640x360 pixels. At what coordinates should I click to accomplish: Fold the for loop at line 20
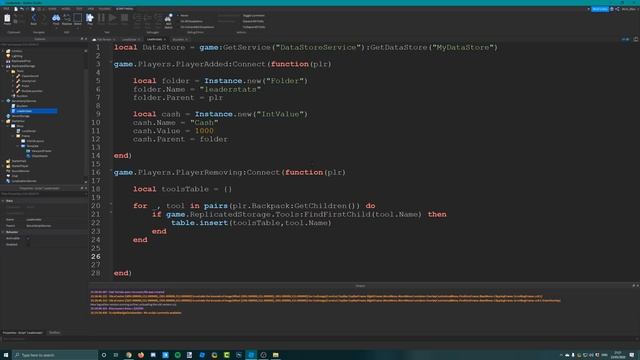[111, 203]
